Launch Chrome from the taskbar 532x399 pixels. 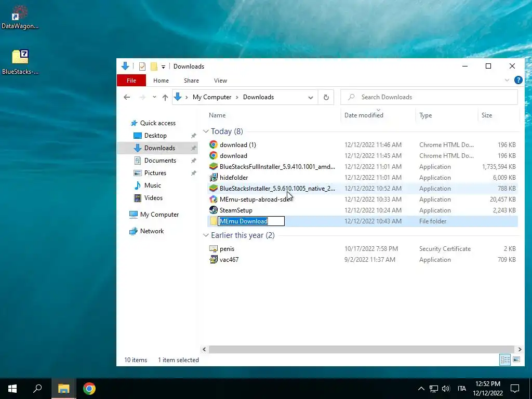[89, 389]
